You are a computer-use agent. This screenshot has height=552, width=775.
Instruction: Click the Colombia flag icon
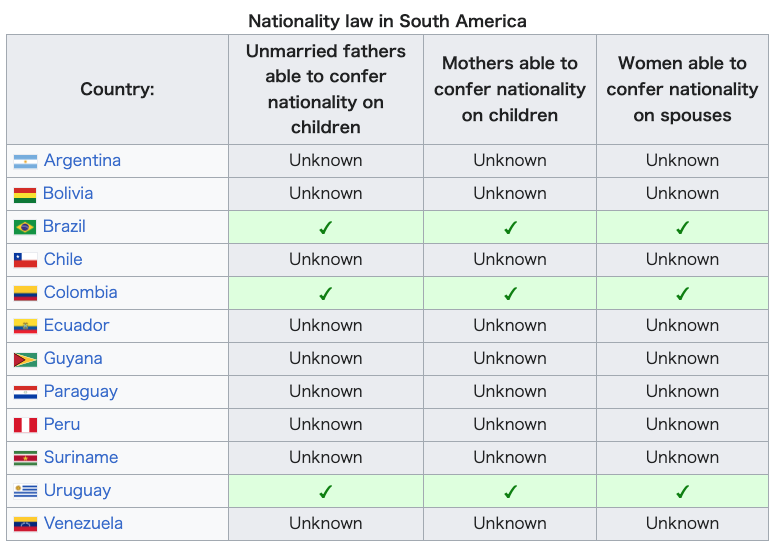point(25,294)
